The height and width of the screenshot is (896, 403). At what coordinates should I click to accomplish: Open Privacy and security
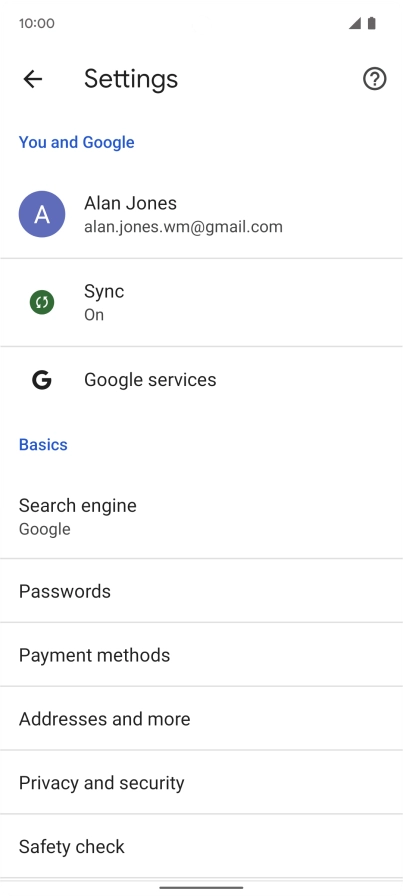(x=201, y=782)
